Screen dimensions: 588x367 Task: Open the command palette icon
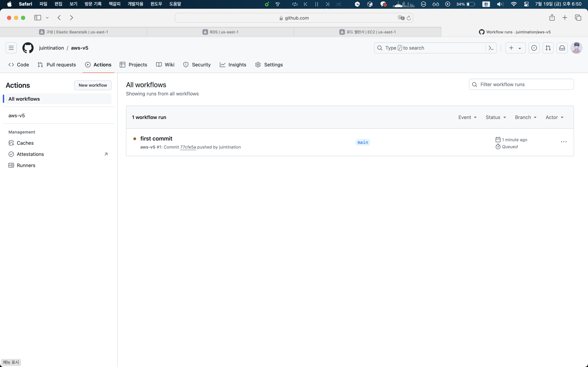click(491, 48)
